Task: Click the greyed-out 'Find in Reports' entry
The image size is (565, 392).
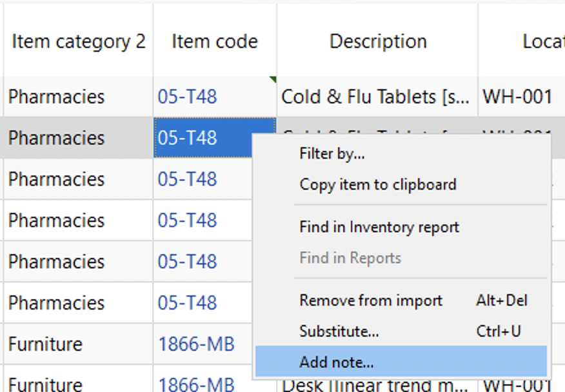Action: [x=350, y=259]
